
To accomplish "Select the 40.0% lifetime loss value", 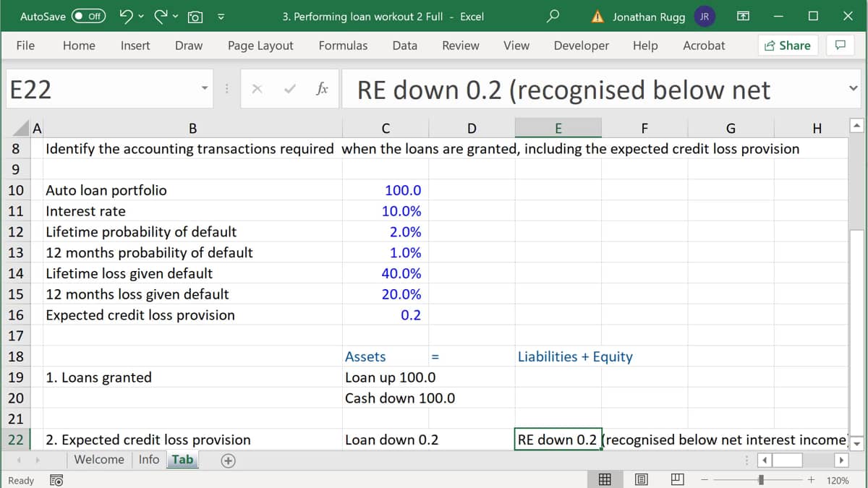I will coord(385,273).
